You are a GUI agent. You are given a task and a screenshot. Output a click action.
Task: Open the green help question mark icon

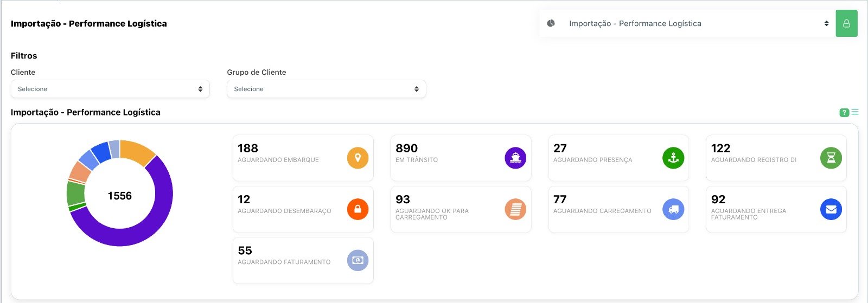pos(844,113)
